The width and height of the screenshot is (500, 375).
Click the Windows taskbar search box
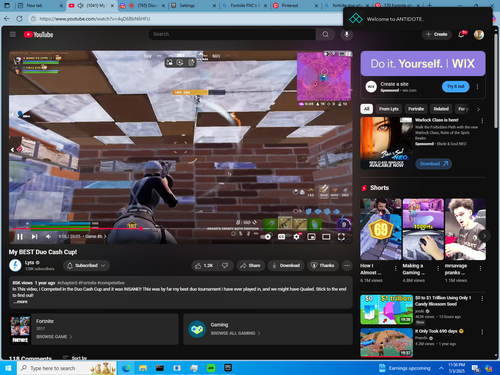click(67, 368)
